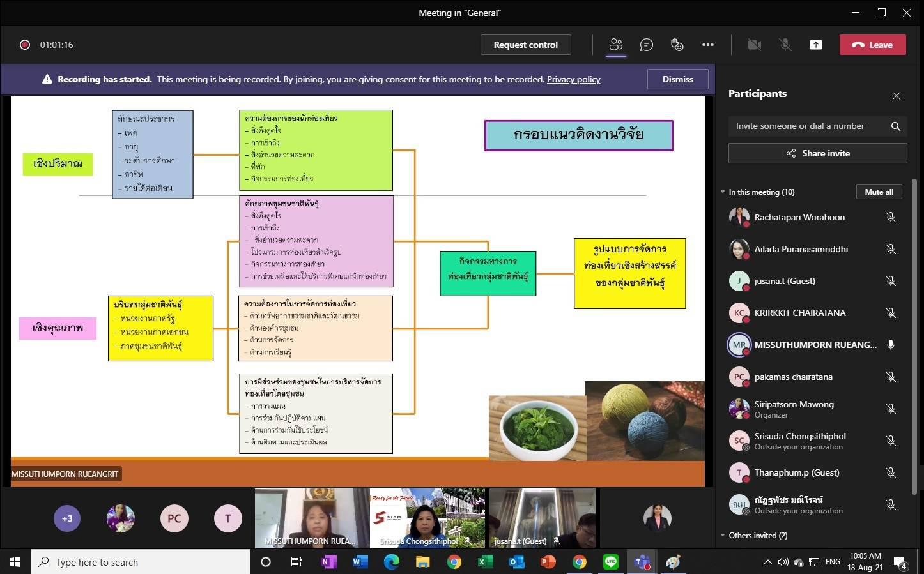
Task: Leave the meeting
Action: (872, 45)
